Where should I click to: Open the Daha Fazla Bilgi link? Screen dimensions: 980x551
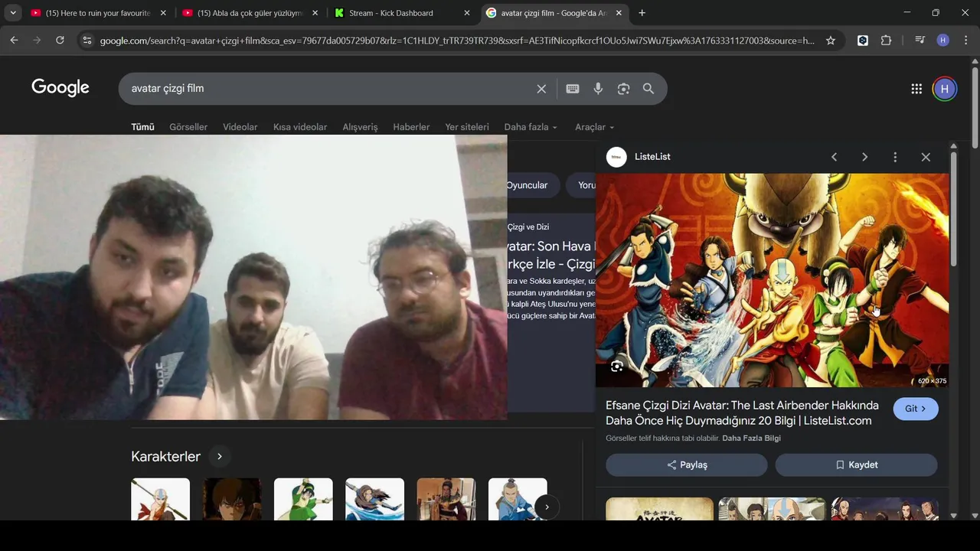point(751,439)
